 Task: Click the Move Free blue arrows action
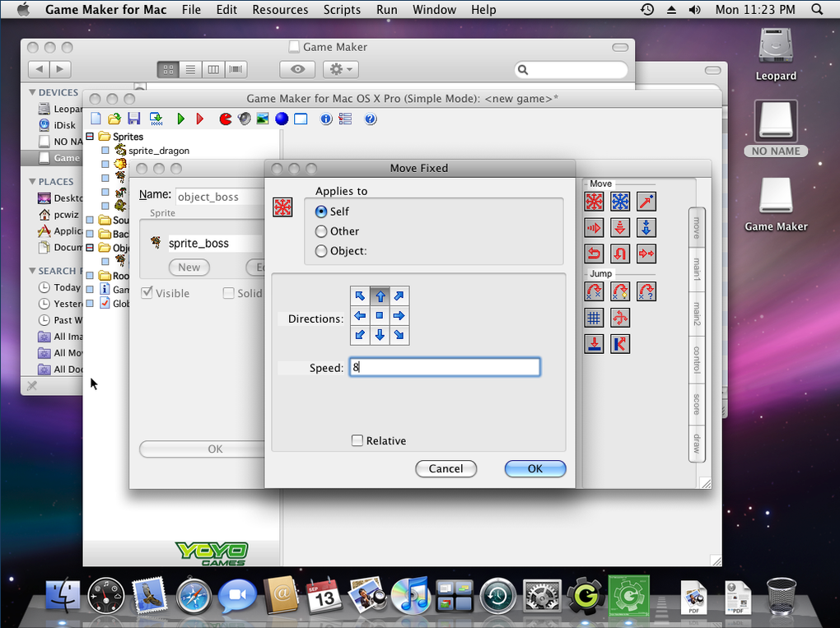click(620, 202)
